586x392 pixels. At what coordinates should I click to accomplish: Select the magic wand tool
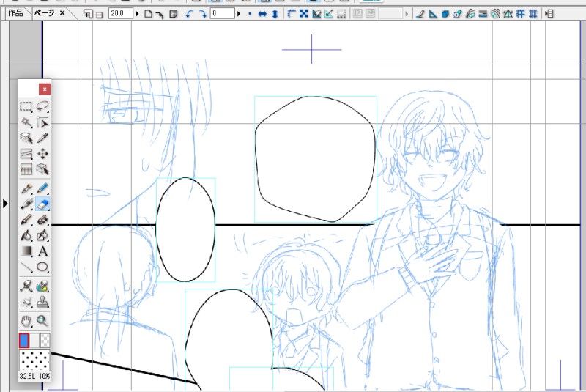[26, 122]
